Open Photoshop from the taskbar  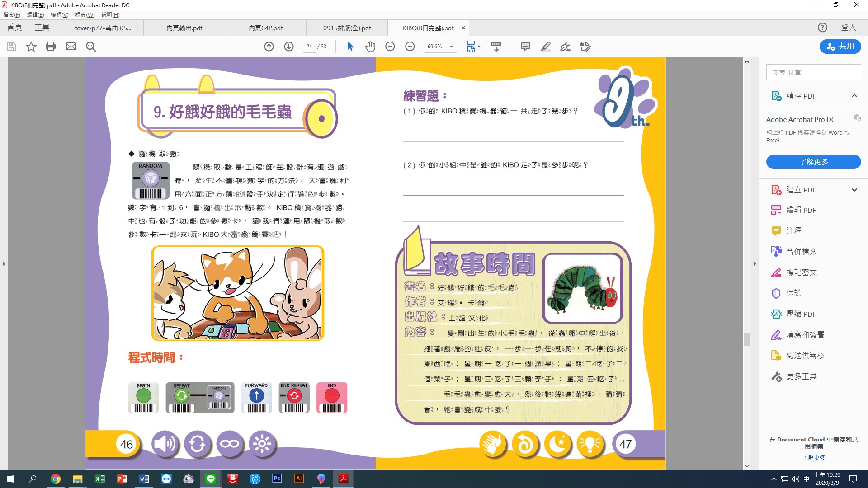[x=277, y=479]
